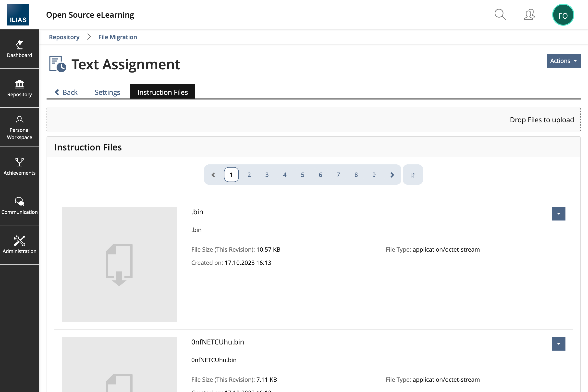Select the Instruction Files tab
Image resolution: width=588 pixels, height=392 pixels.
click(x=162, y=92)
